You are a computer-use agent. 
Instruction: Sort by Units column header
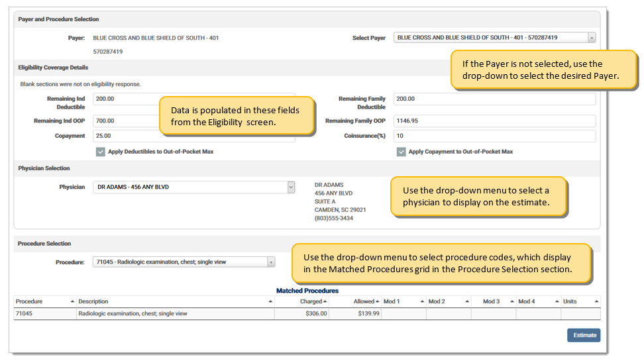pyautogui.click(x=596, y=302)
